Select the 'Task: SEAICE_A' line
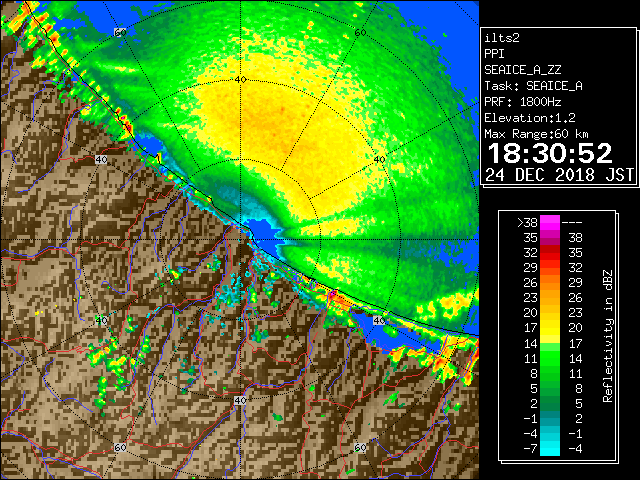Viewport: 640px width, 480px height. pos(533,86)
